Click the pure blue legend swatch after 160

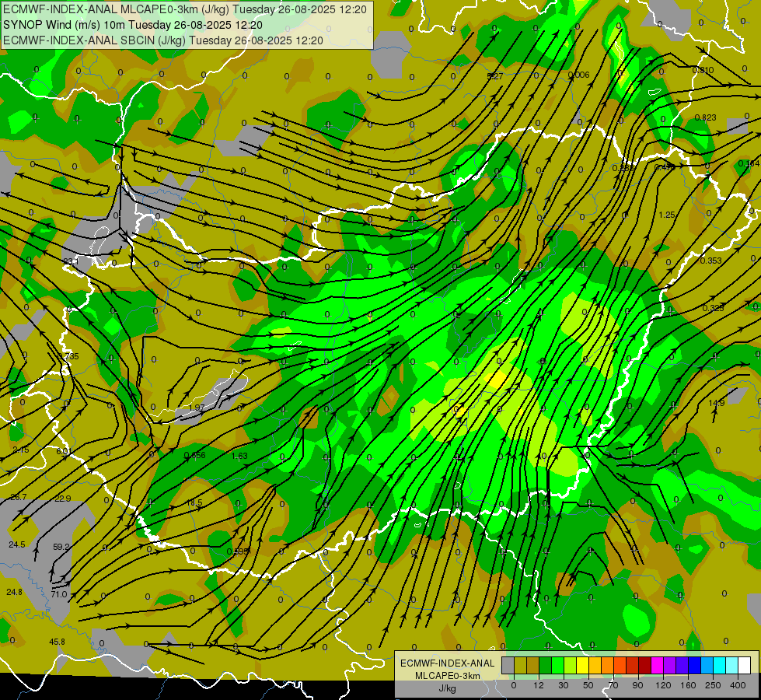695,665
